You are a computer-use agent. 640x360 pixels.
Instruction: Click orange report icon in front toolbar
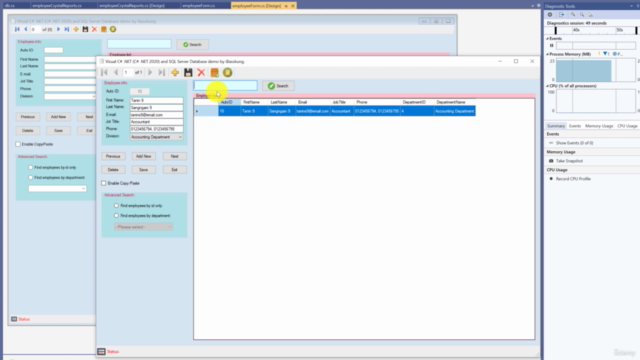coord(214,73)
